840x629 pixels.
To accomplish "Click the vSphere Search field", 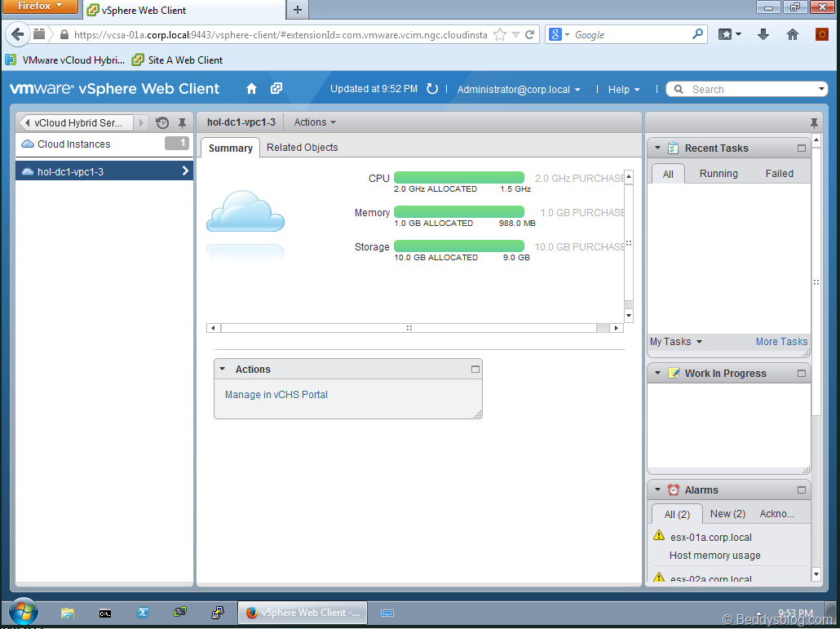I will (747, 90).
